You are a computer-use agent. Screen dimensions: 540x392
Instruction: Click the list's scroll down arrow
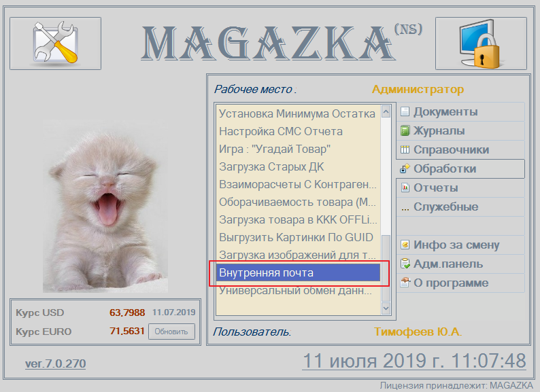[386, 308]
